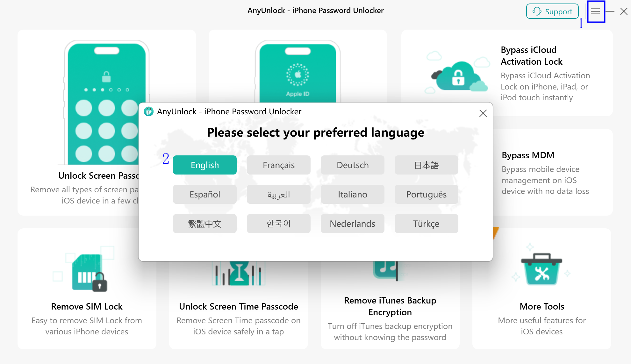Close the language selection dialog
The height and width of the screenshot is (364, 631).
tap(483, 113)
